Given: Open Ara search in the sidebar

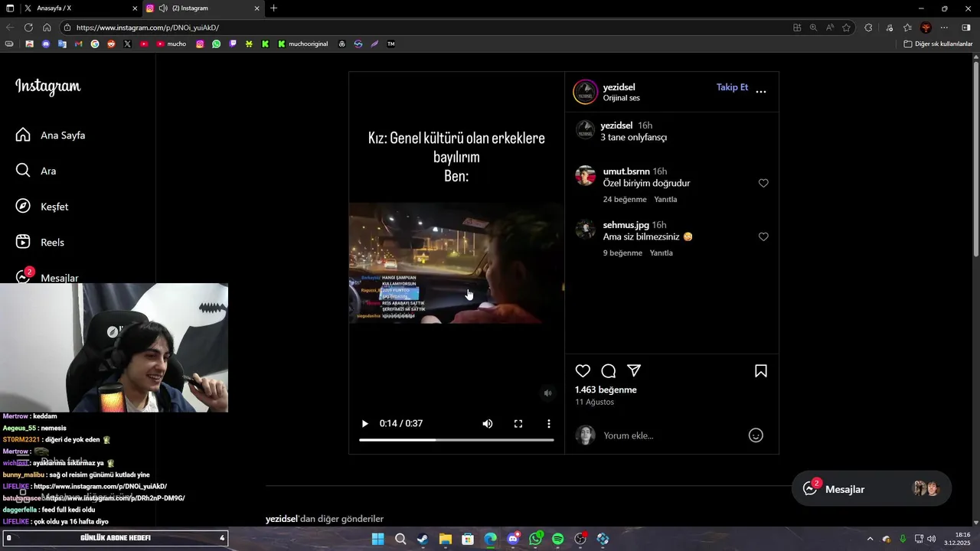Looking at the screenshot, I should point(36,171).
